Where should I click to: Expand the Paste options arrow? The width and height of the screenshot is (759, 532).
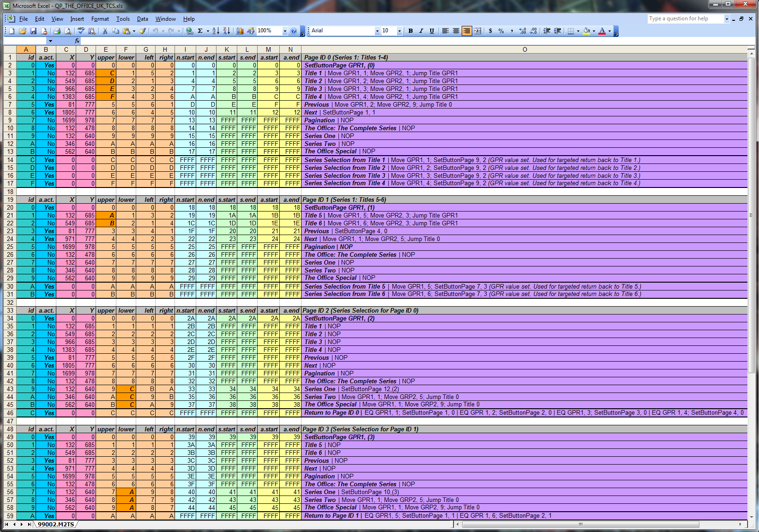point(134,31)
